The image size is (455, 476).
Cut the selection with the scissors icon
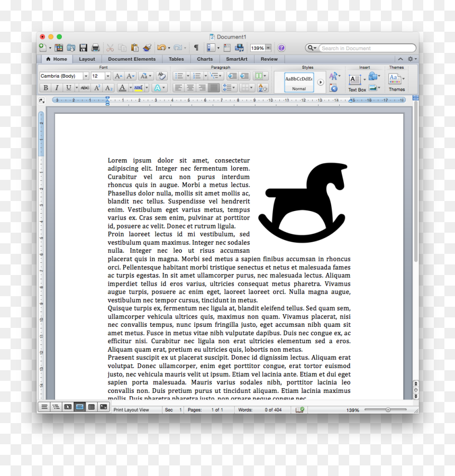point(110,48)
